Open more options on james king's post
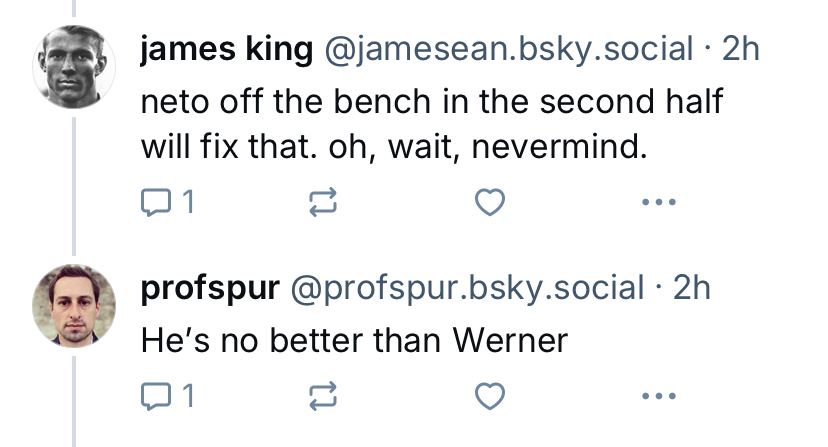The height and width of the screenshot is (447, 828). click(x=658, y=204)
